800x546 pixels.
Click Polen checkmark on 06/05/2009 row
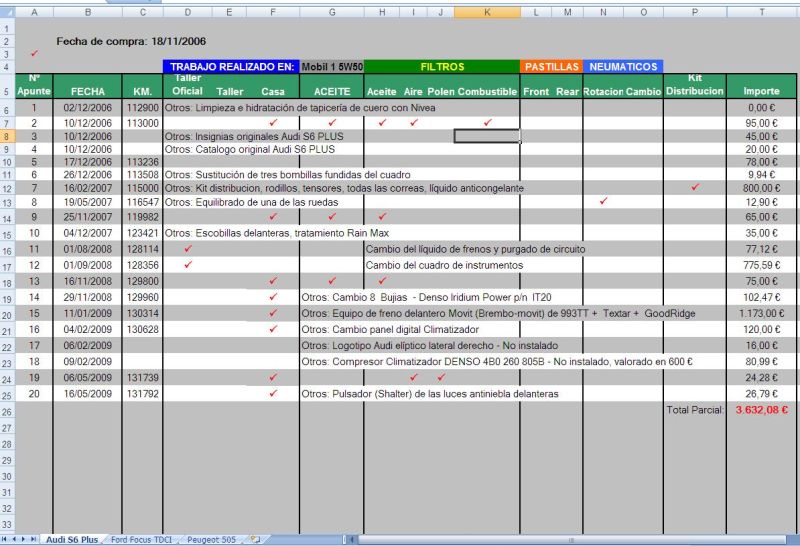[x=441, y=377]
